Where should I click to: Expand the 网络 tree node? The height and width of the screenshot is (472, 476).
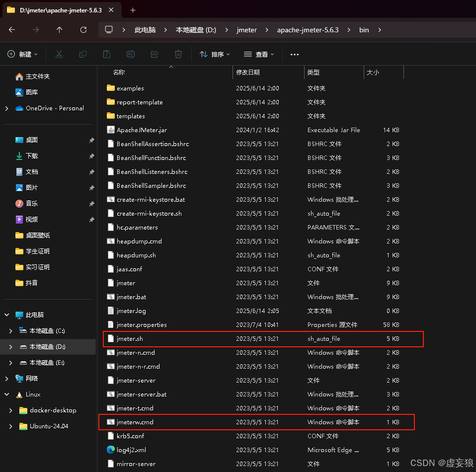pyautogui.click(x=6, y=379)
